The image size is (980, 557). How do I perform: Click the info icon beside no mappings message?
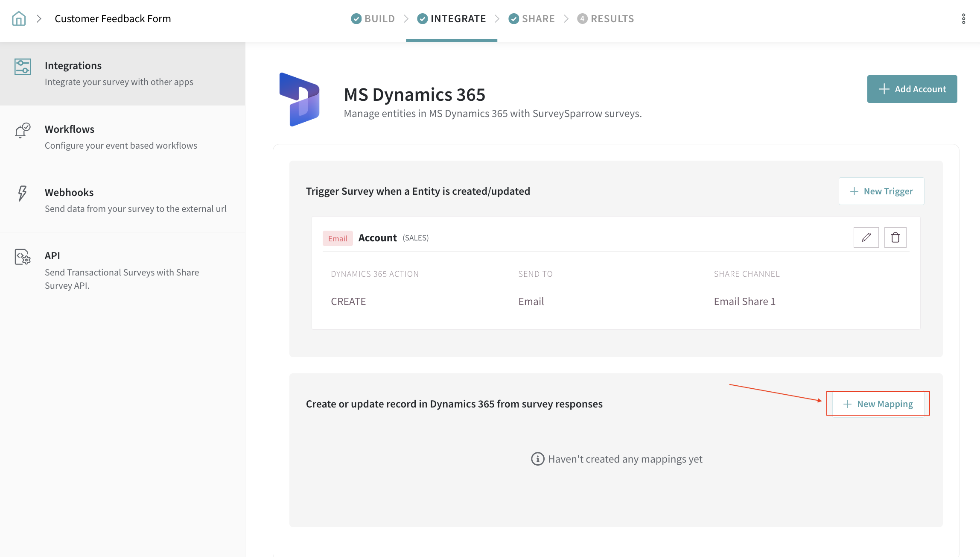[537, 459]
